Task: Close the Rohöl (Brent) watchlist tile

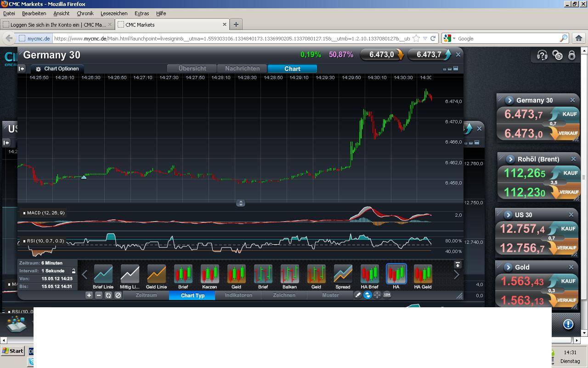Action: tap(573, 159)
